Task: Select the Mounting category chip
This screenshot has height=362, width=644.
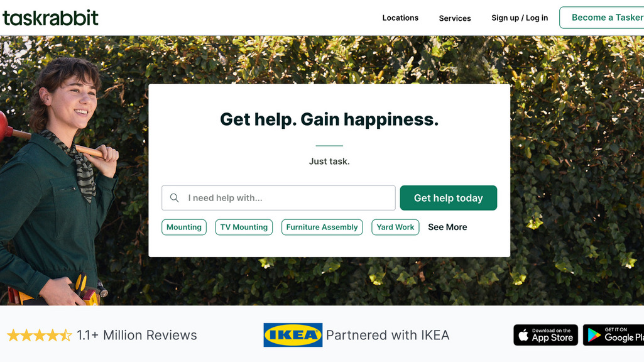Action: [184, 228]
